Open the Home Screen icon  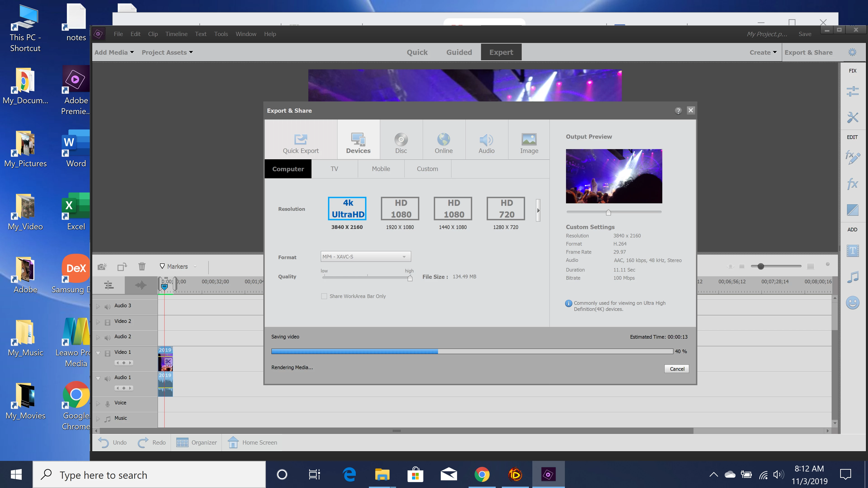point(233,442)
